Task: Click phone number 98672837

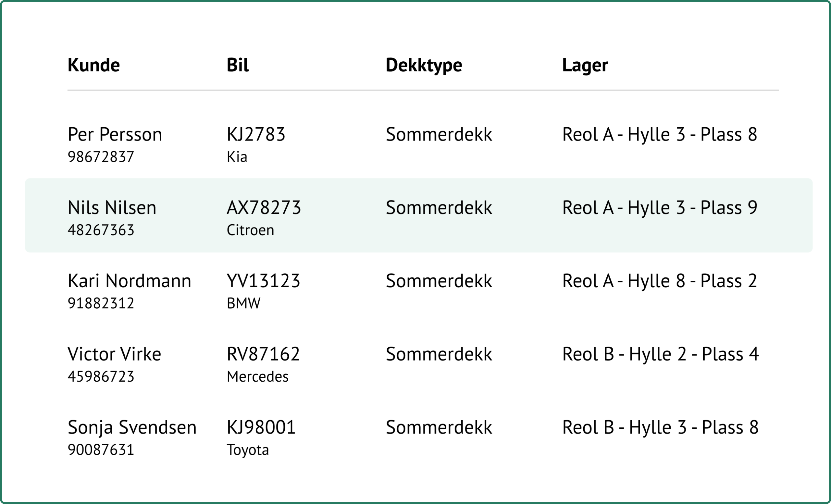Action: 101,157
